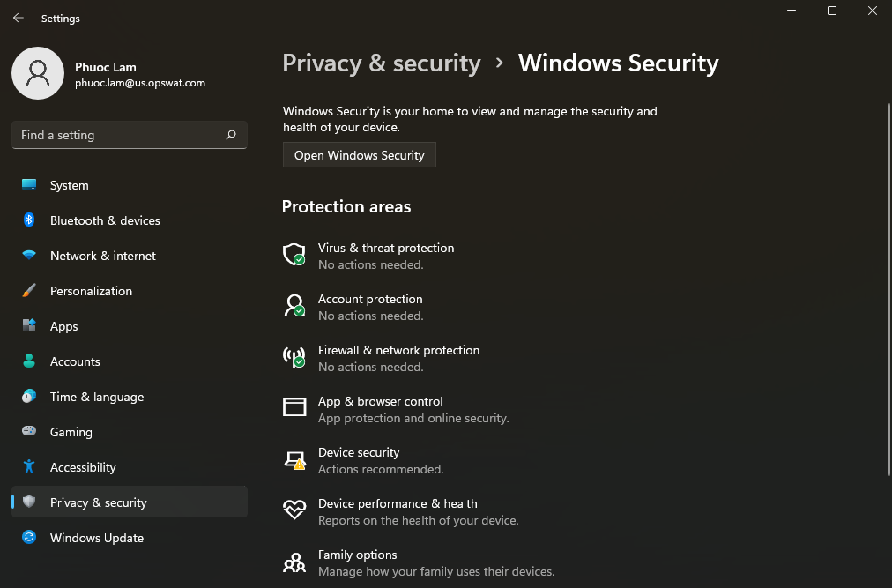
Task: Click 'Actions recommended.' status text
Action: click(x=381, y=470)
